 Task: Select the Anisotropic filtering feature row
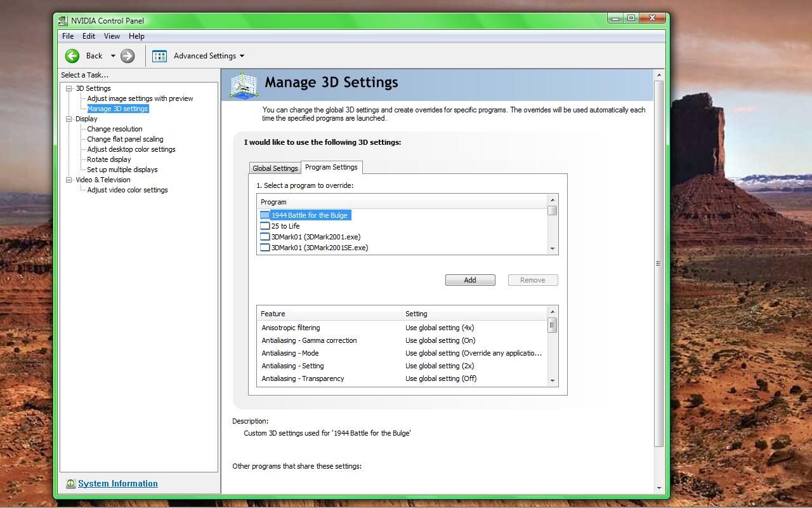point(291,328)
